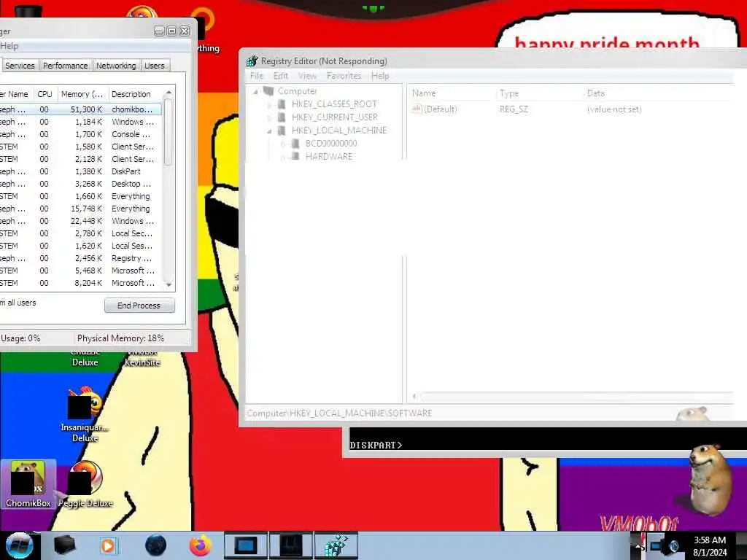Launch the media player taskbar icon
Viewport: 747px width, 560px height.
(108, 545)
